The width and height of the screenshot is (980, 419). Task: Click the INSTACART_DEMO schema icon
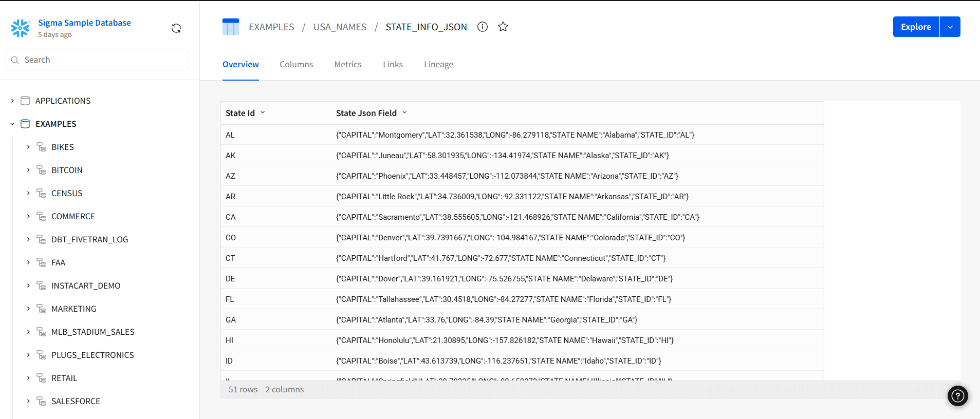point(41,285)
